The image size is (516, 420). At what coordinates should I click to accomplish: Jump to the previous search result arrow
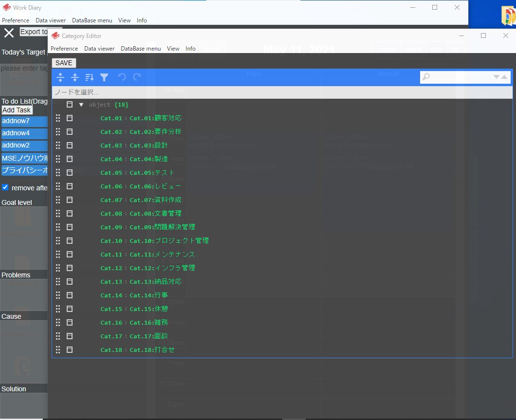[x=504, y=77]
